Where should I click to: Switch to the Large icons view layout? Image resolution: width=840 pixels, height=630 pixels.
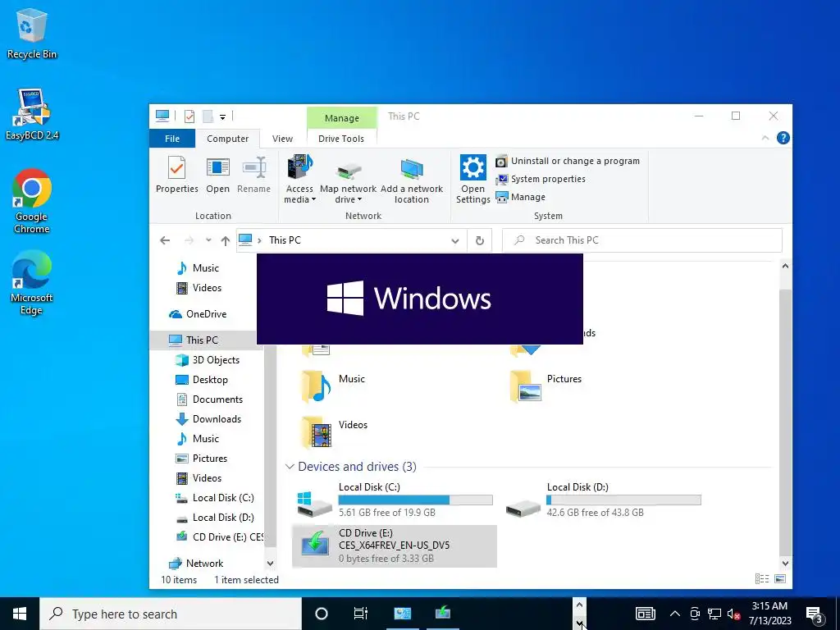coord(780,579)
